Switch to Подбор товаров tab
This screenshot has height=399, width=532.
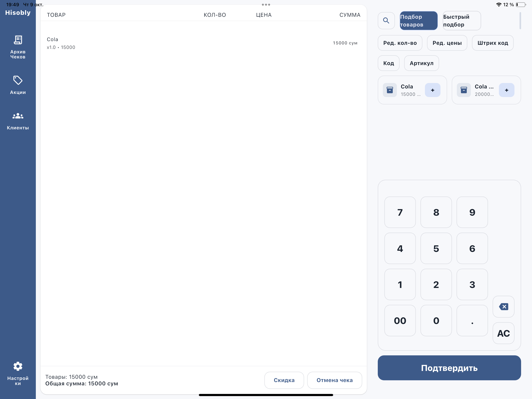(418, 21)
